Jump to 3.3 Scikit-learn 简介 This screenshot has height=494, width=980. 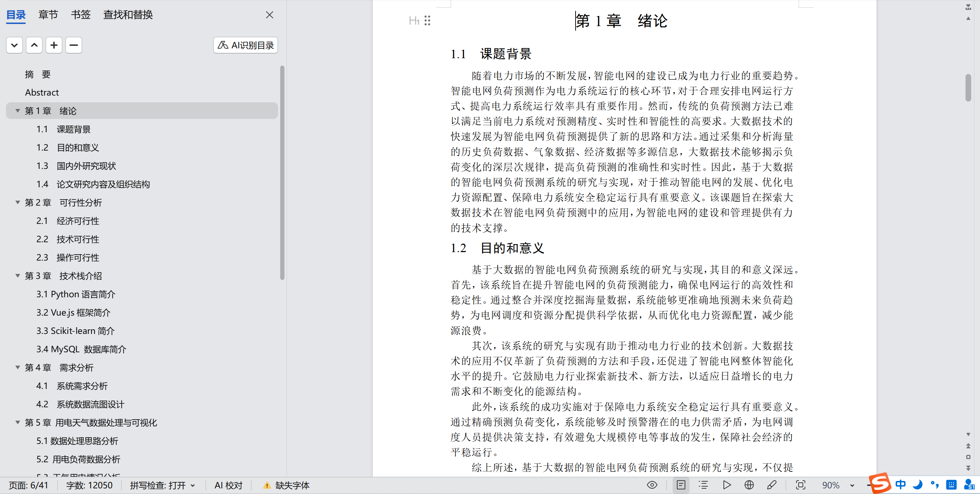click(x=75, y=331)
